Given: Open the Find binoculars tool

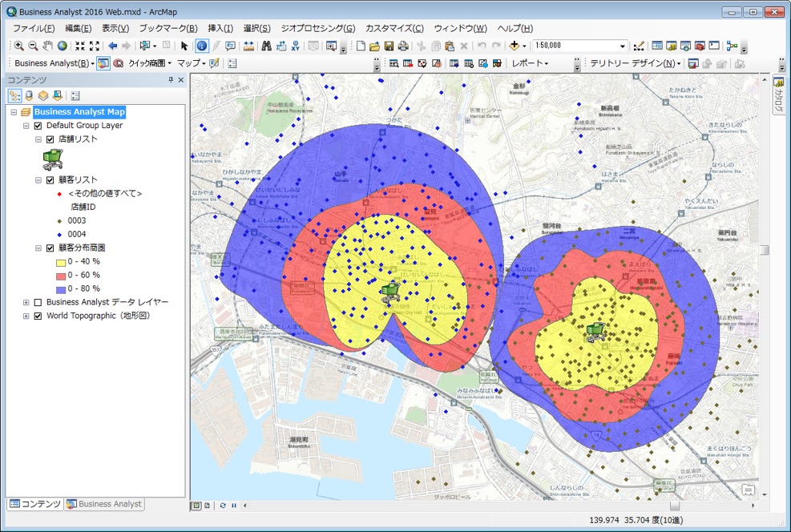Looking at the screenshot, I should pos(266,46).
